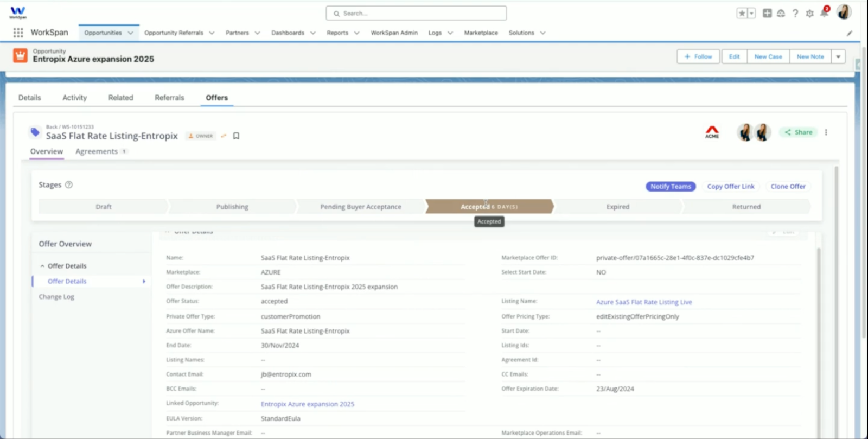868x439 pixels.
Task: Select the Accepted stage
Action: coord(489,207)
